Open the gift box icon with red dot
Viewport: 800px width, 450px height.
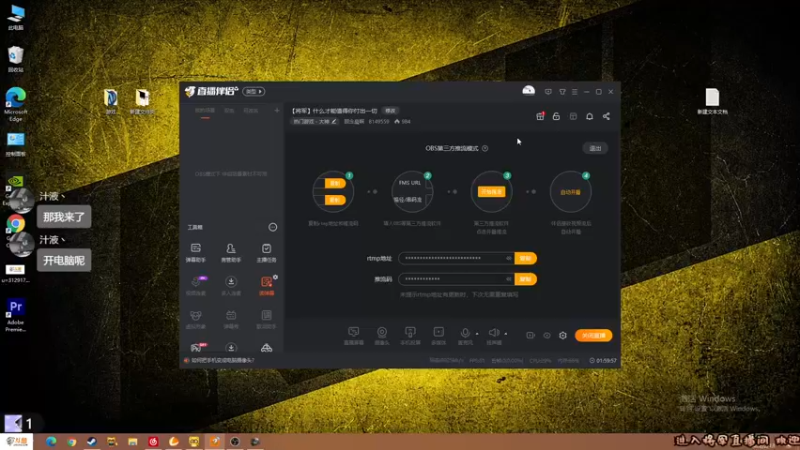click(x=540, y=116)
